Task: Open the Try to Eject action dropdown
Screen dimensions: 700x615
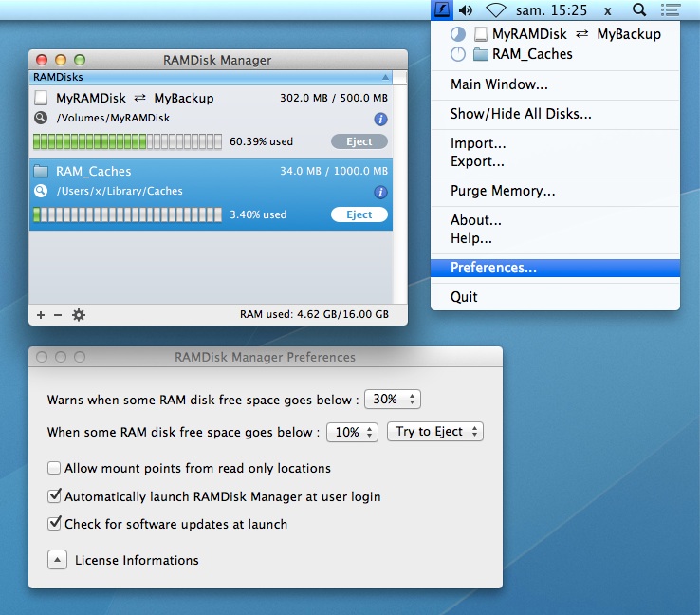Action: click(435, 432)
